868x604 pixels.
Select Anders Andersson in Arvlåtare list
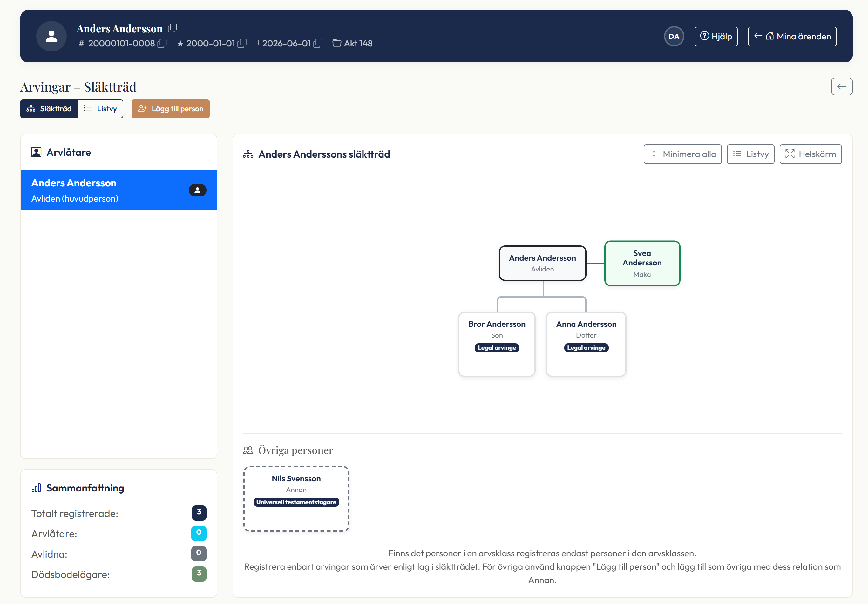tap(119, 190)
